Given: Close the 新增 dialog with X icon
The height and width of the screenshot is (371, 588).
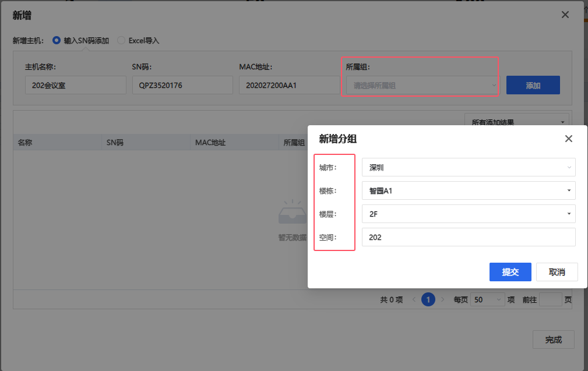Looking at the screenshot, I should click(x=565, y=15).
